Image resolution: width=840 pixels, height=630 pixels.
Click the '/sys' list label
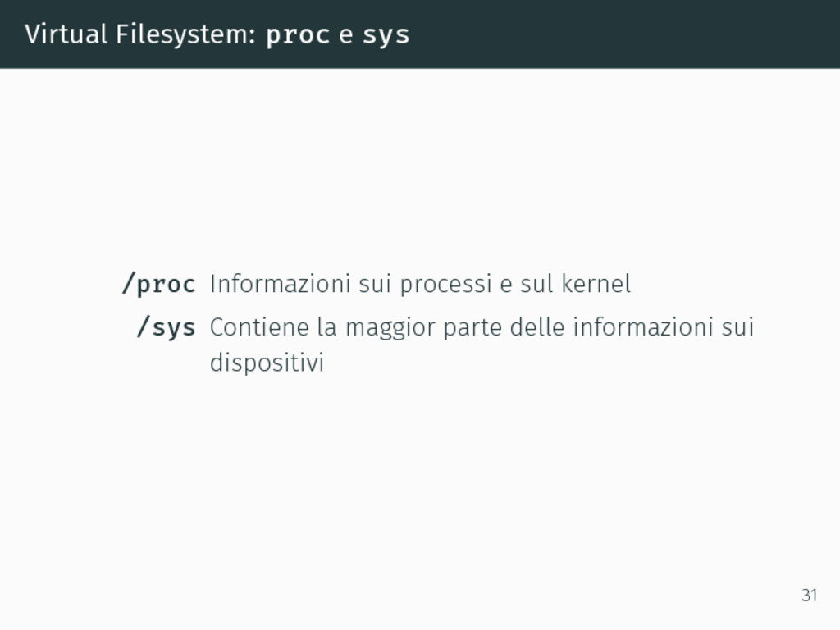(166, 327)
